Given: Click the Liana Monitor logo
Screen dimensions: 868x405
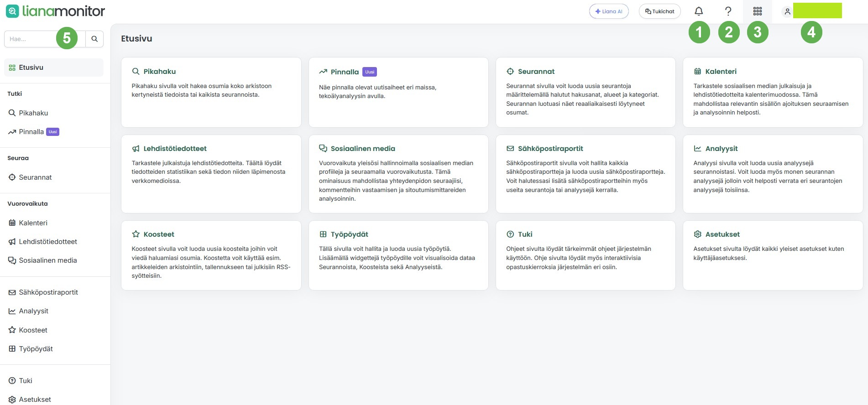Looking at the screenshot, I should 55,11.
